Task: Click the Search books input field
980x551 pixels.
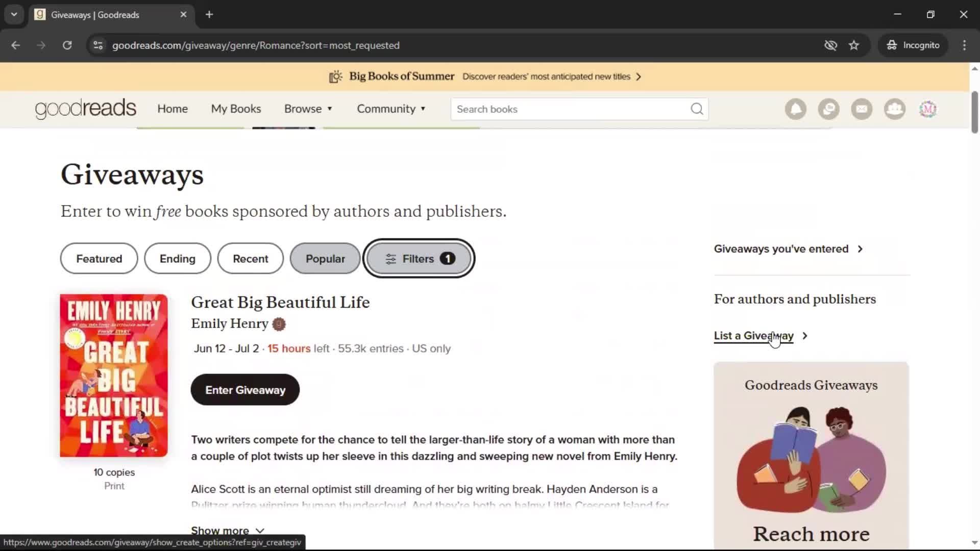Action: (572, 109)
